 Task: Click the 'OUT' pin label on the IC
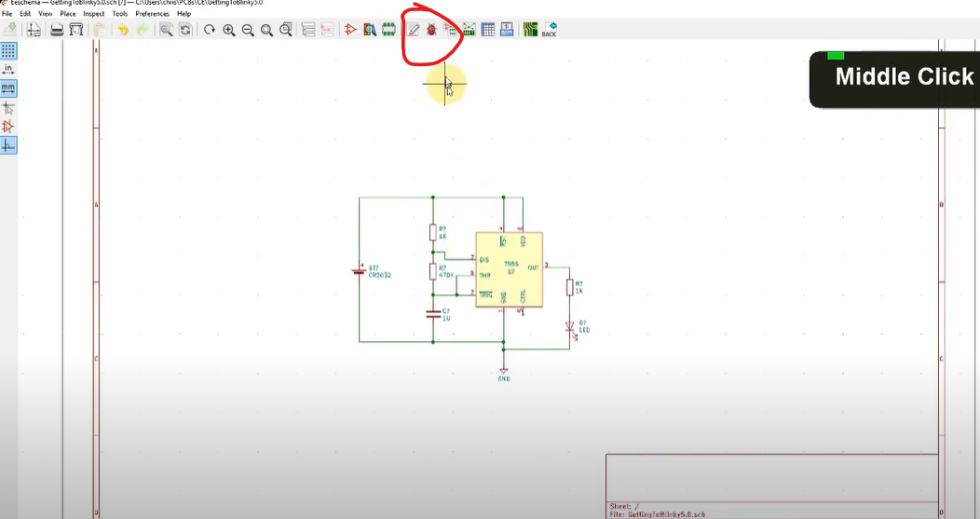click(533, 267)
